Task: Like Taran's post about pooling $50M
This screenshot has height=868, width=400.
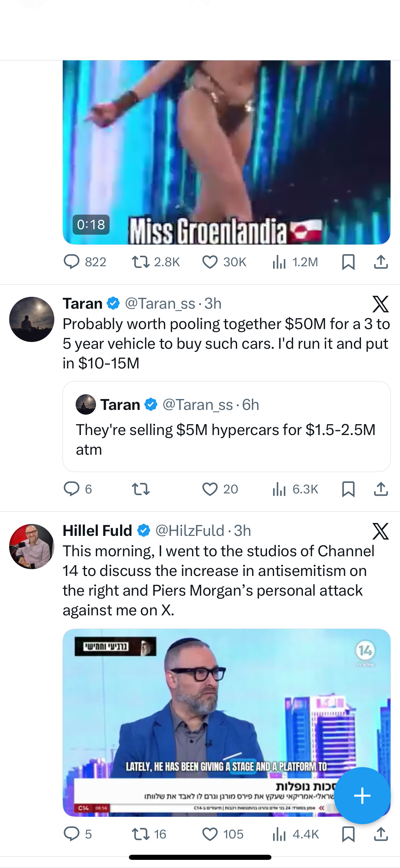Action: [220, 489]
